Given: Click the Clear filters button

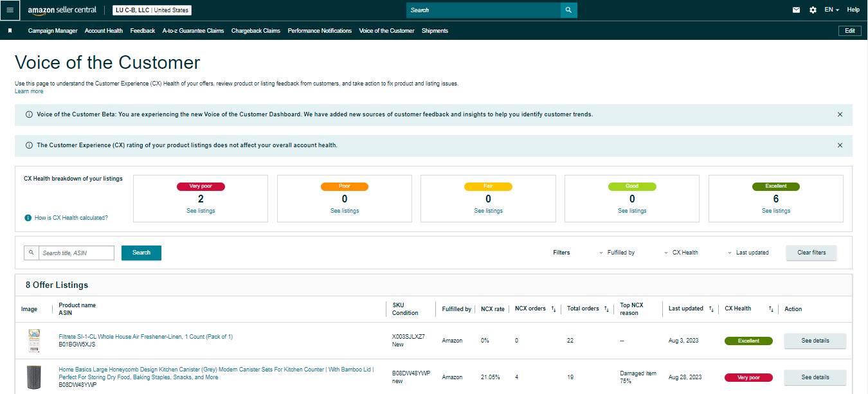Looking at the screenshot, I should 811,253.
